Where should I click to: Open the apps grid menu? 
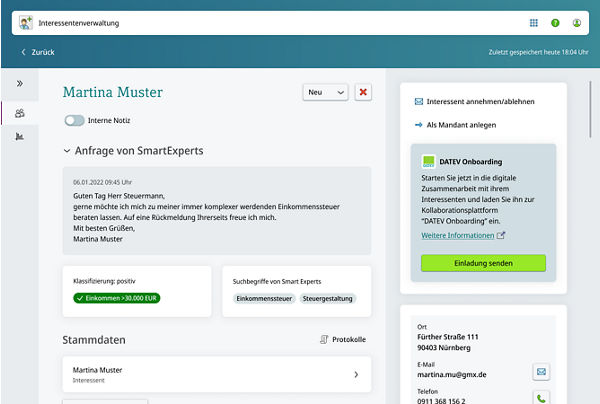pos(533,22)
